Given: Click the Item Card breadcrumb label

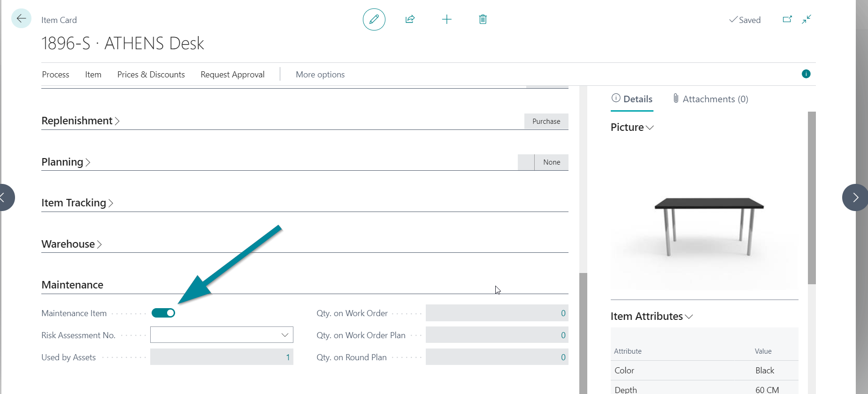Looking at the screenshot, I should tap(59, 20).
